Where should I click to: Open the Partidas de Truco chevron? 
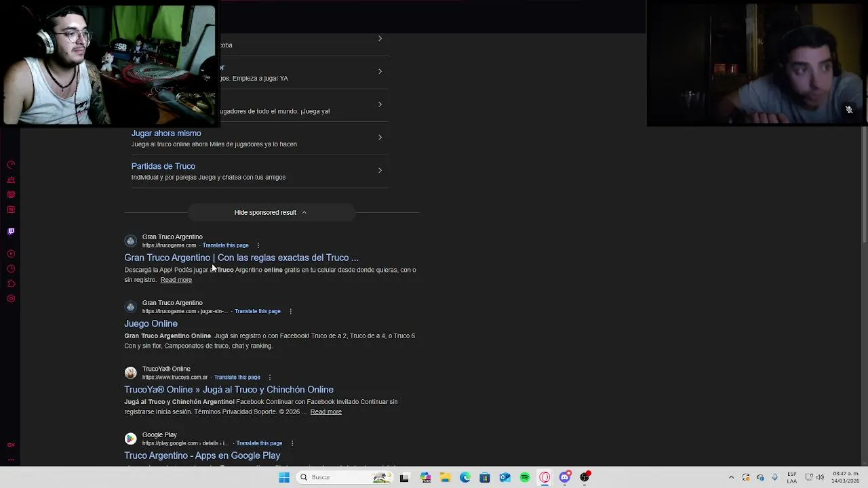pos(380,170)
